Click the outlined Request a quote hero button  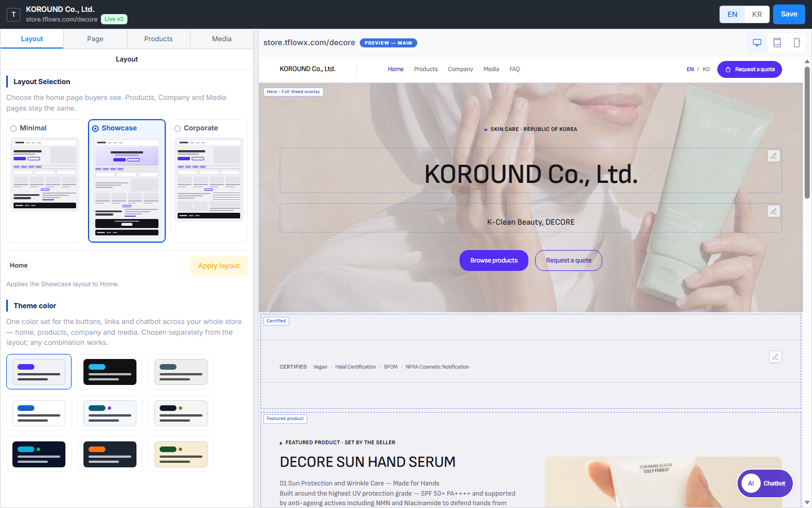[x=568, y=260]
